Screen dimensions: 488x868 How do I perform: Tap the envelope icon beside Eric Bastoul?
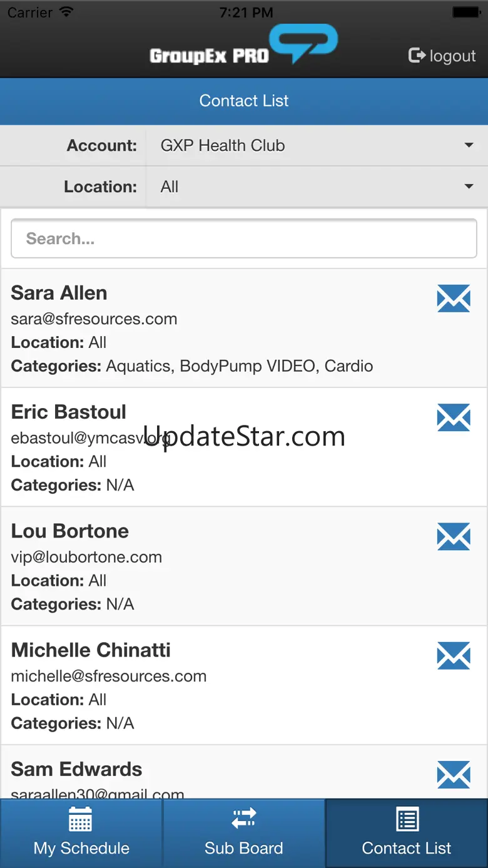coord(454,417)
